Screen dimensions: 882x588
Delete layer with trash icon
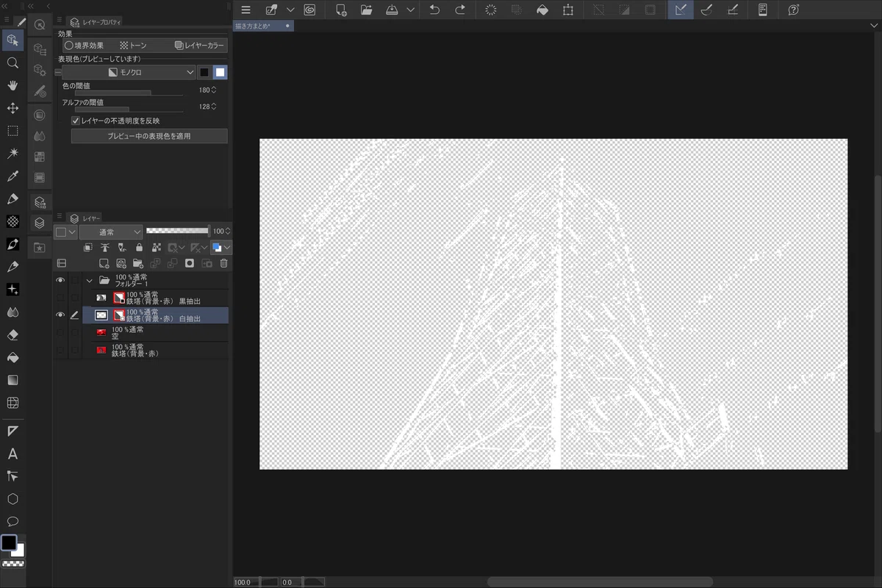click(x=224, y=263)
